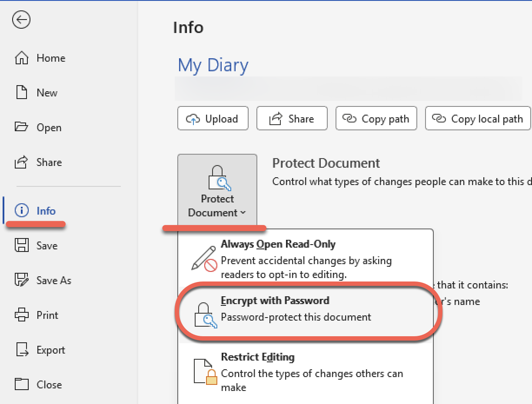Choose Export in the sidebar
Viewport: 532px width, 404px height.
(x=51, y=350)
